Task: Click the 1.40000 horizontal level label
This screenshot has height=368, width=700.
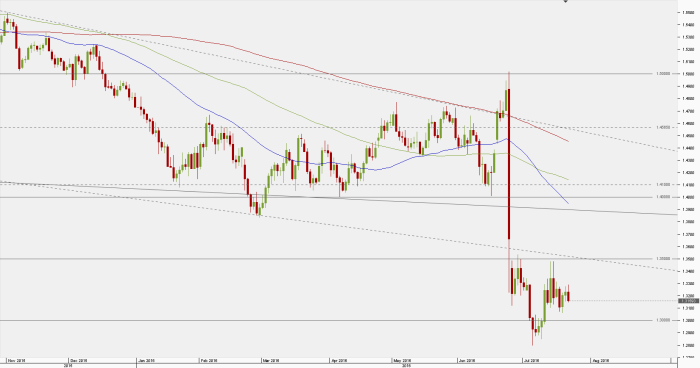Action: click(663, 197)
